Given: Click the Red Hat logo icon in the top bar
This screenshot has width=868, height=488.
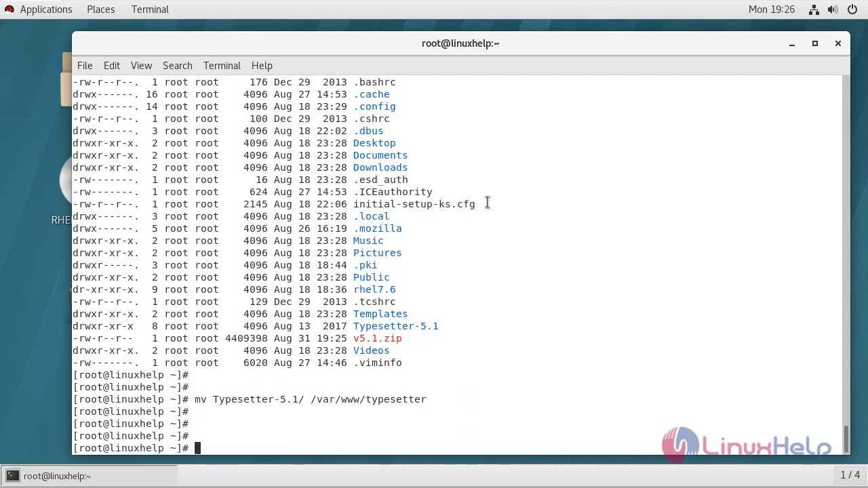Looking at the screenshot, I should [x=9, y=9].
